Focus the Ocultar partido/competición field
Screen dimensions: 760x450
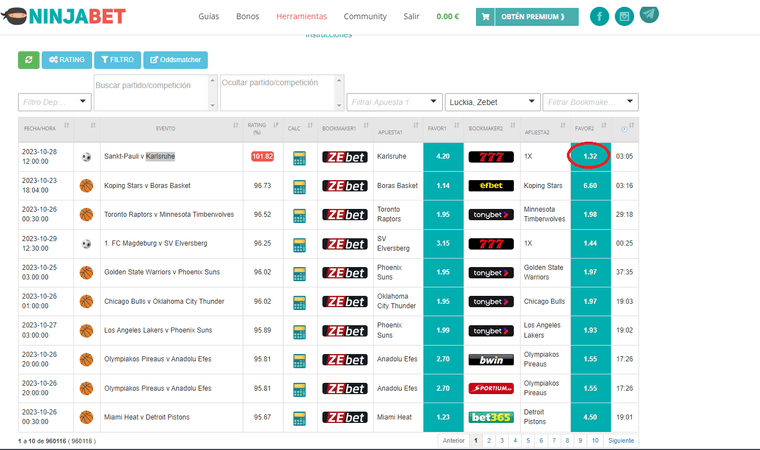click(x=282, y=92)
